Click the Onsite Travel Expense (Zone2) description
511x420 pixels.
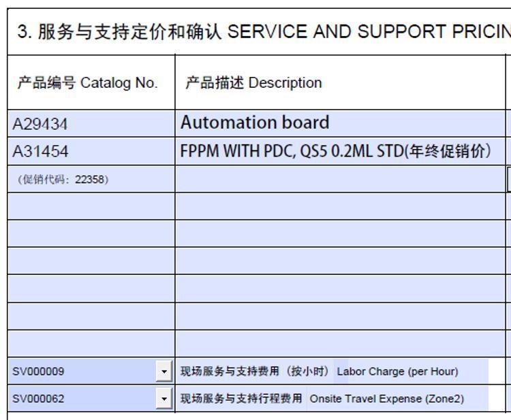pos(386,399)
